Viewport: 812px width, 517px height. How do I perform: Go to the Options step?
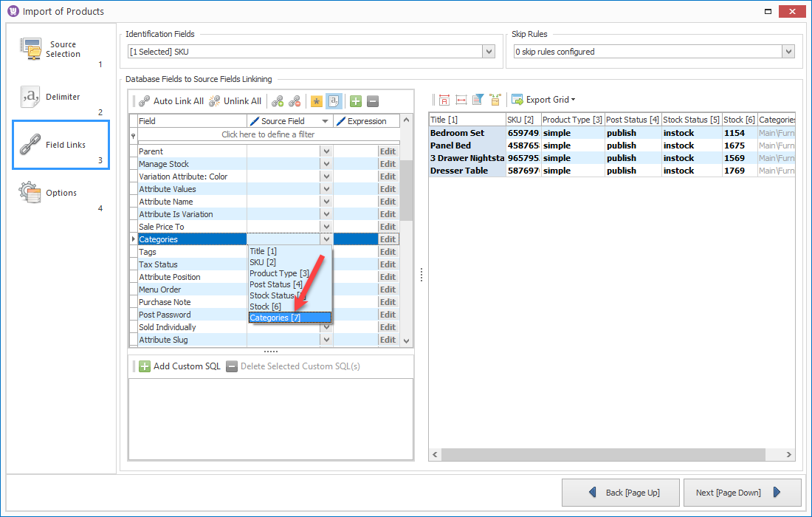pyautogui.click(x=61, y=194)
